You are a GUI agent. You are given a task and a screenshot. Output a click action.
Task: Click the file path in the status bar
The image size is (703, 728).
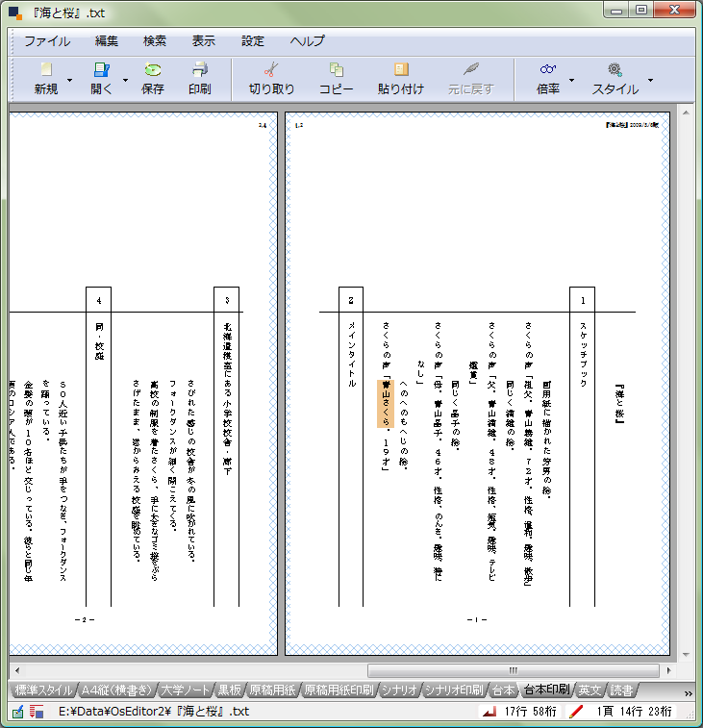click(x=154, y=712)
